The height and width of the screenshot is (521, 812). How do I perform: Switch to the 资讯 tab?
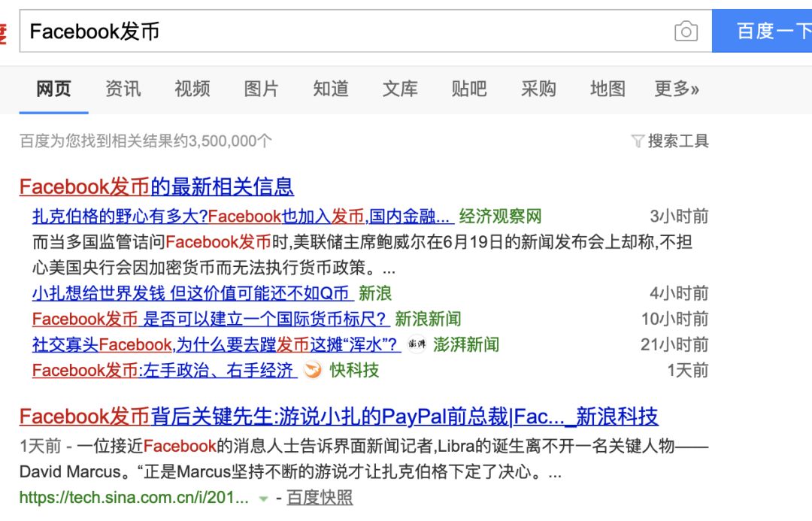pyautogui.click(x=123, y=89)
